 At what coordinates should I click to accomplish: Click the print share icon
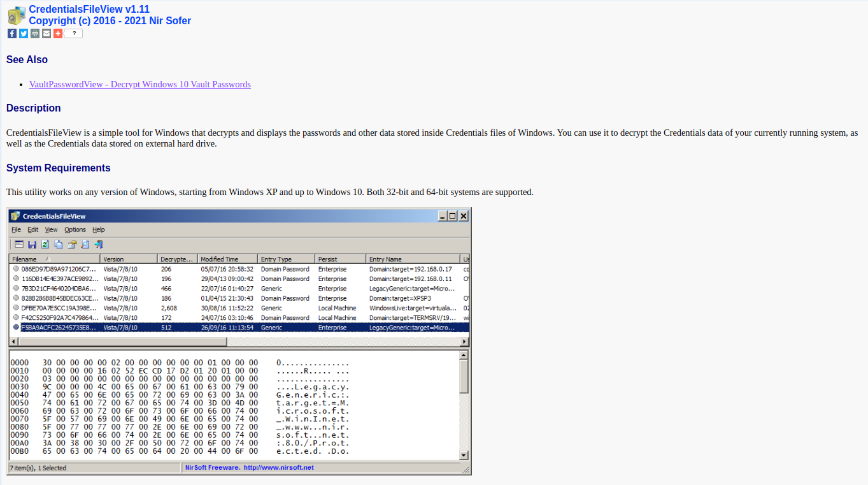click(35, 33)
